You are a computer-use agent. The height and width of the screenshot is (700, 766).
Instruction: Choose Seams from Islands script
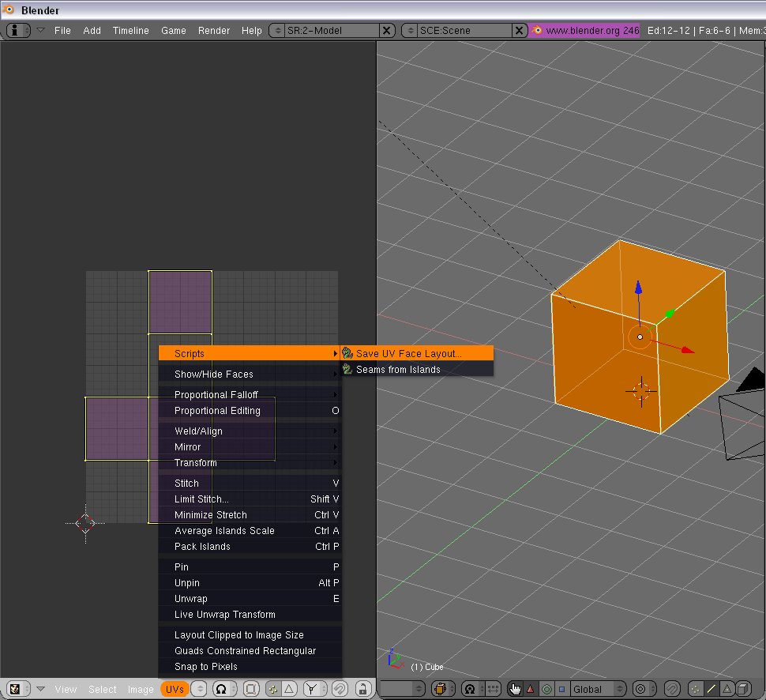click(x=417, y=369)
